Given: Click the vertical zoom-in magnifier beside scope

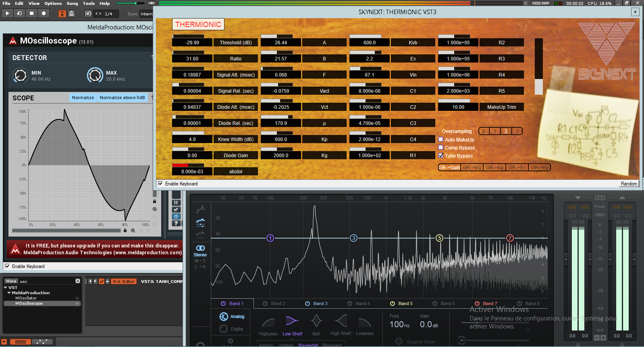Looking at the screenshot, I should tap(155, 209).
